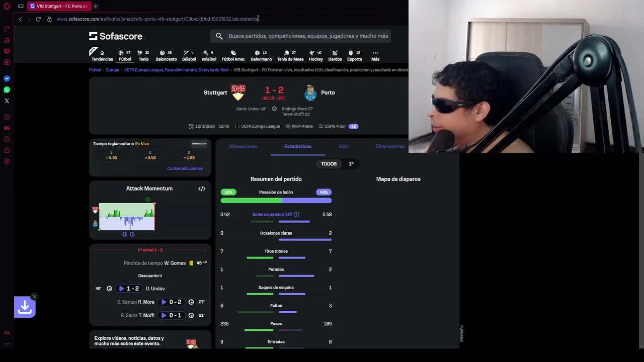Open Balonmano sport category

[261, 55]
